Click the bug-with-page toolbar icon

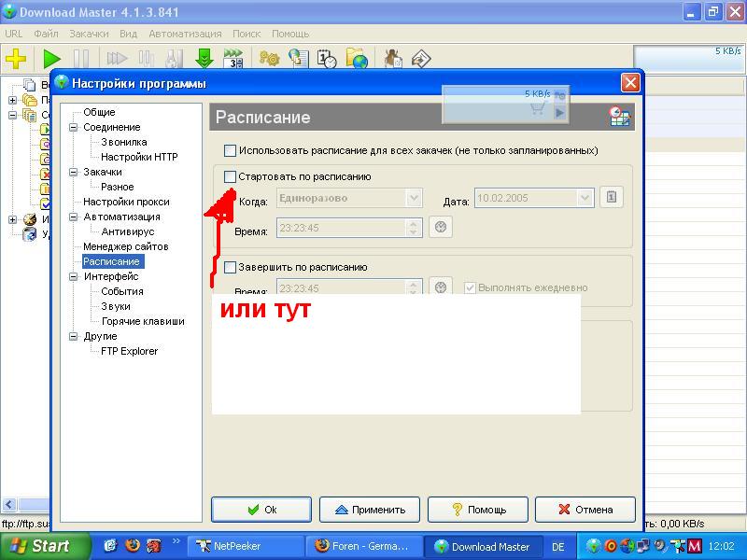[x=393, y=59]
